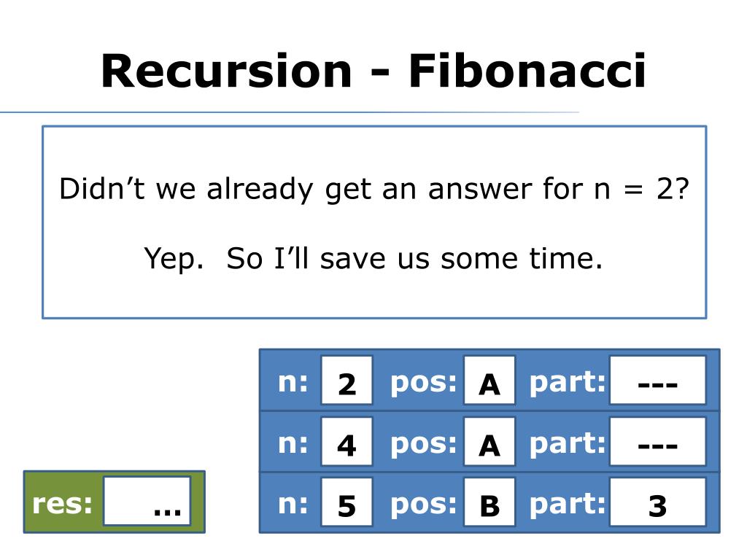This screenshot has width=747, height=560.
Task: Select the res value box showing '...'
Action: [x=147, y=502]
